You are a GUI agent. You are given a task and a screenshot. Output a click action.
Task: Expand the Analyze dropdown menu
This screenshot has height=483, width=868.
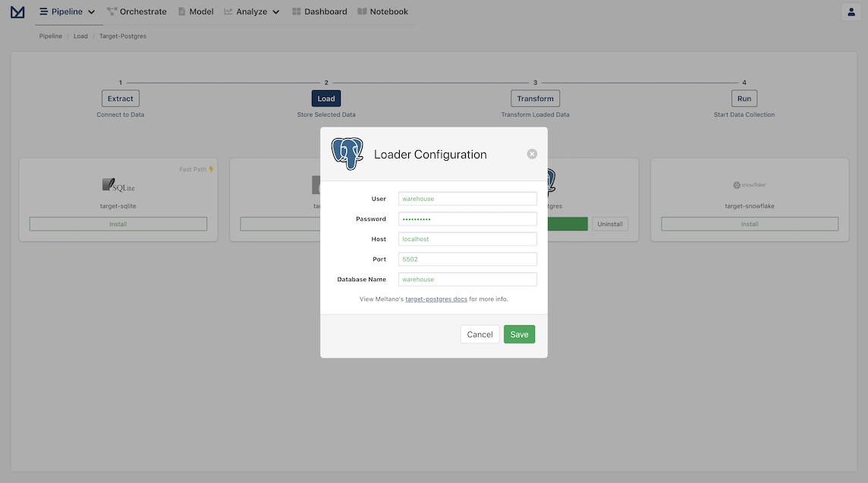click(252, 11)
